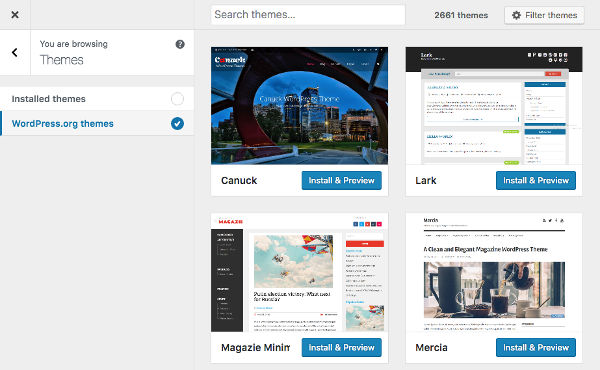Open the Filter themes button
The height and width of the screenshot is (370, 600).
(x=544, y=15)
